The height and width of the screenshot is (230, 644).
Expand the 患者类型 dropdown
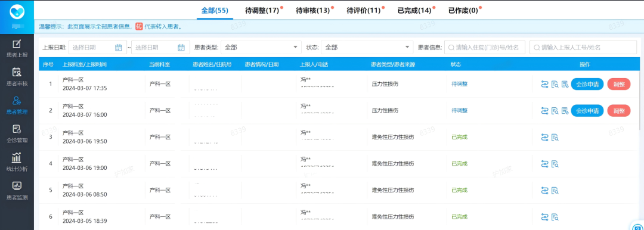coord(261,47)
